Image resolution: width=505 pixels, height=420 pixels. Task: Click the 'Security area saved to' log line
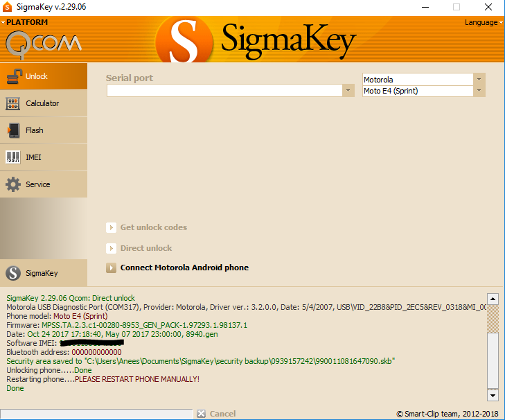tap(201, 361)
